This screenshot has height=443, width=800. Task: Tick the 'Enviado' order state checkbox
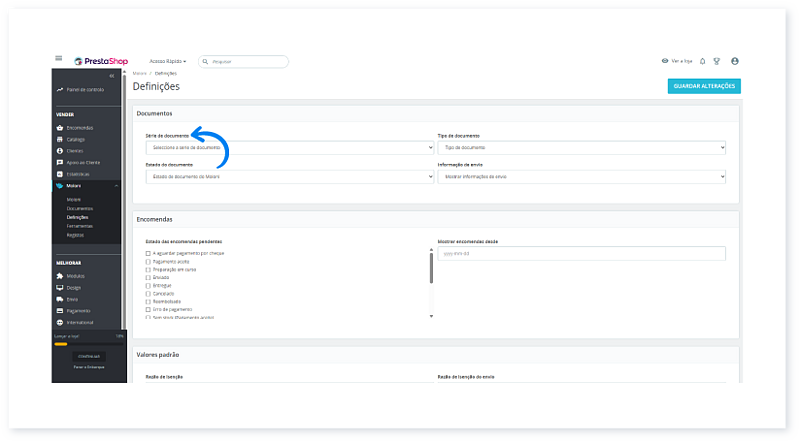click(x=148, y=278)
